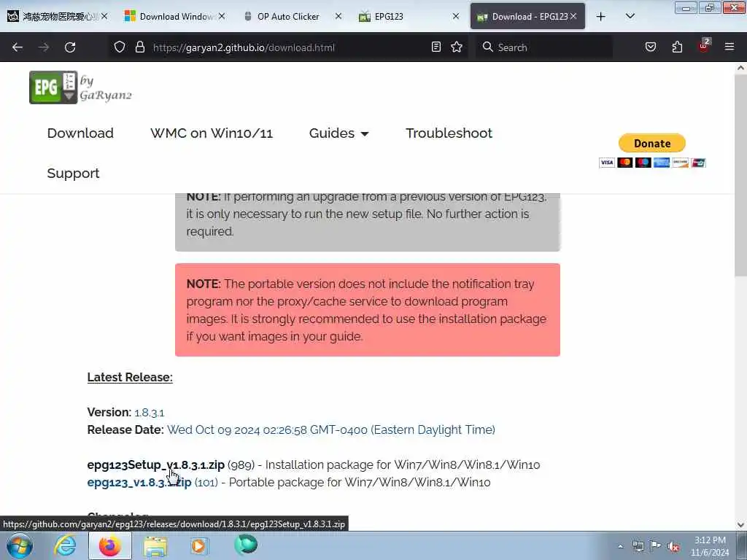Open the Firefox hamburger menu

(729, 47)
